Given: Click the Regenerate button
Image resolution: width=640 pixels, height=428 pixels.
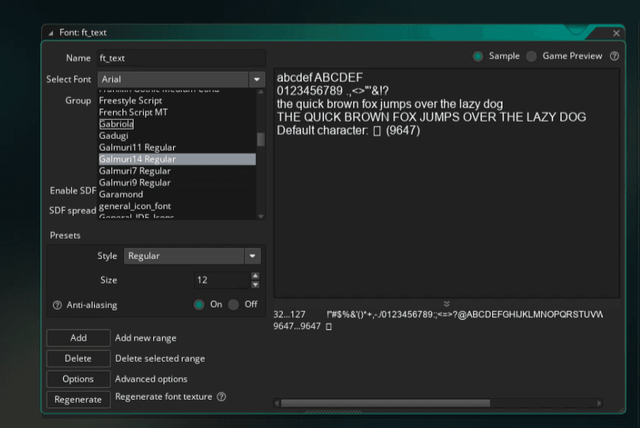Looking at the screenshot, I should (x=77, y=399).
